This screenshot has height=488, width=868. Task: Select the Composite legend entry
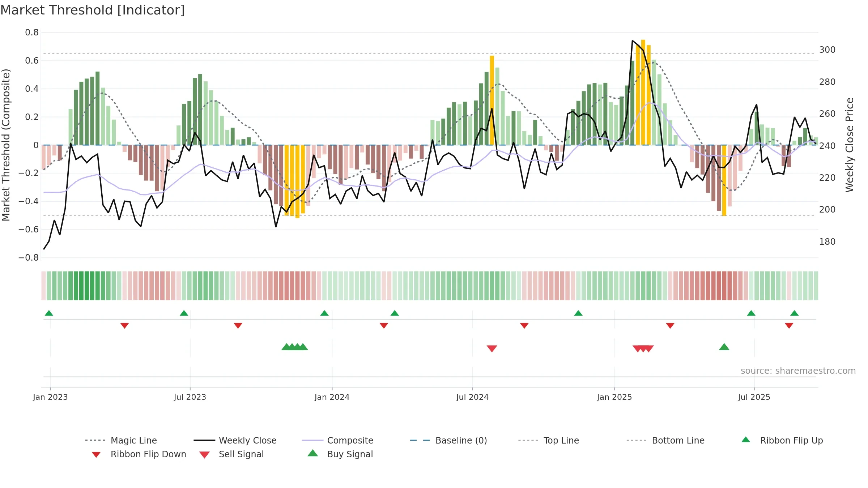coord(337,440)
